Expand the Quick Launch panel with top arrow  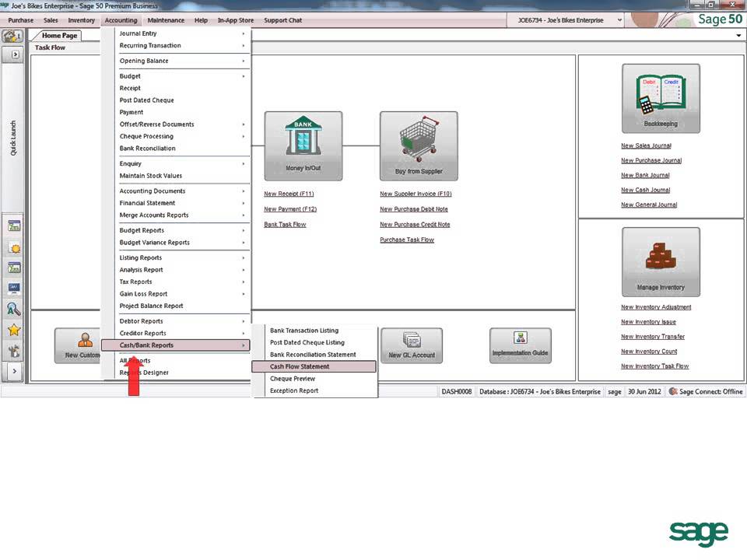pyautogui.click(x=16, y=54)
